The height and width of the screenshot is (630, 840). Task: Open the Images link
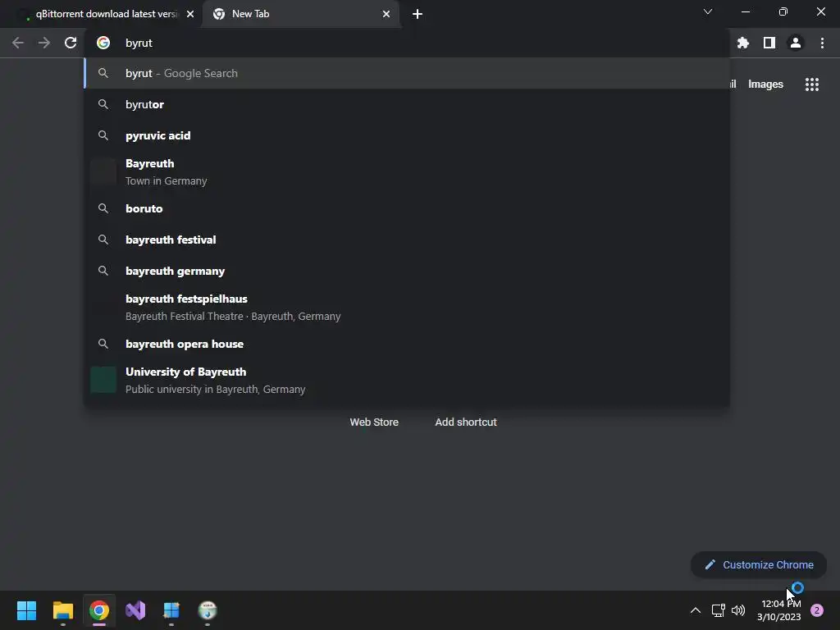pyautogui.click(x=765, y=84)
